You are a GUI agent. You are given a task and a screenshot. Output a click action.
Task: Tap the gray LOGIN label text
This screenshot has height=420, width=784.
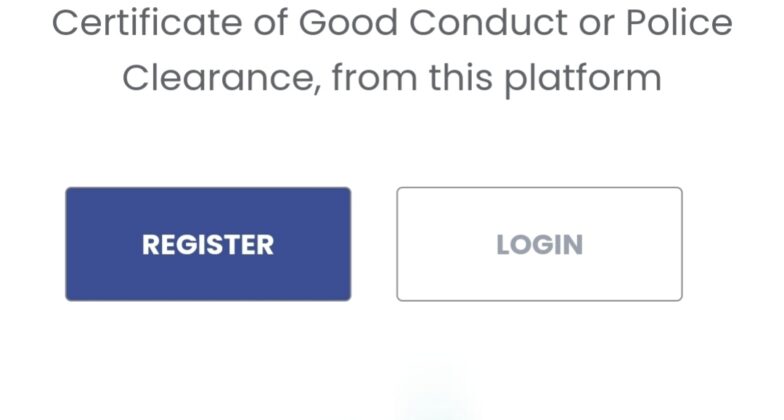[x=539, y=245]
